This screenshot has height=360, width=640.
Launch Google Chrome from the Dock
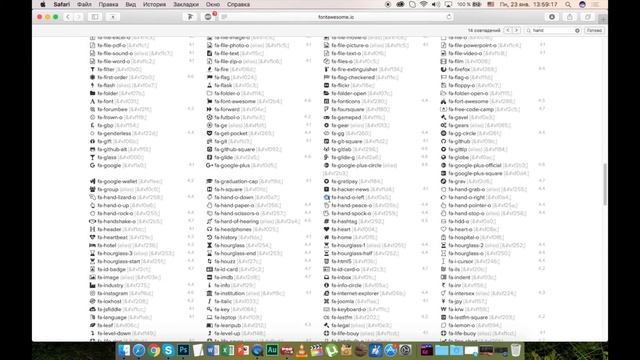pyautogui.click(x=153, y=350)
